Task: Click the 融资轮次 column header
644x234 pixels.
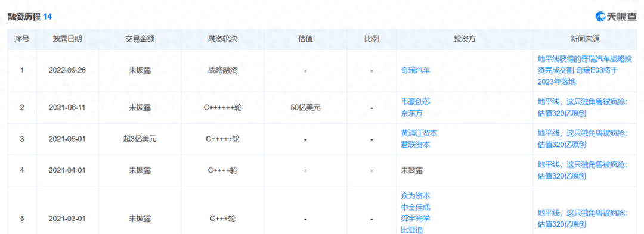Action: 222,39
